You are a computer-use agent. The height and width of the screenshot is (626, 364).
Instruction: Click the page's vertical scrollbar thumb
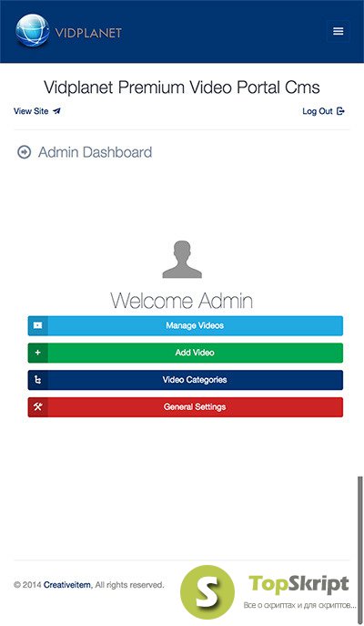(360, 547)
